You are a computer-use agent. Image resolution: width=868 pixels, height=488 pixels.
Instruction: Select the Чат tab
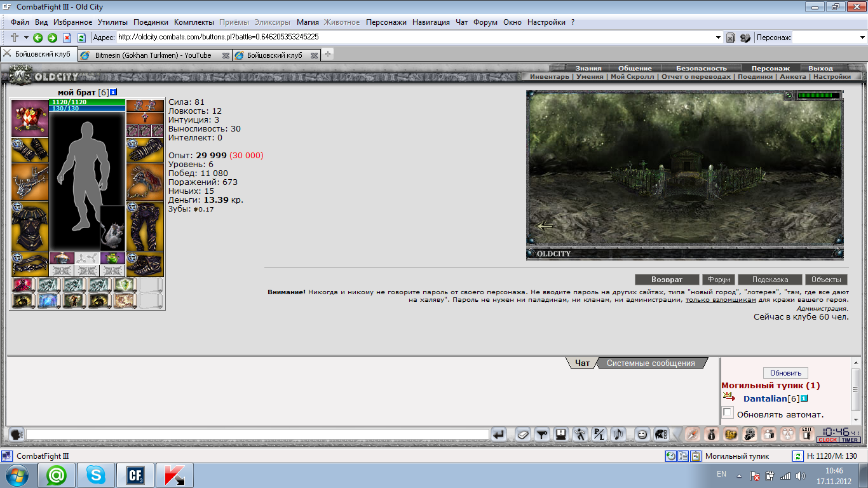coord(582,363)
